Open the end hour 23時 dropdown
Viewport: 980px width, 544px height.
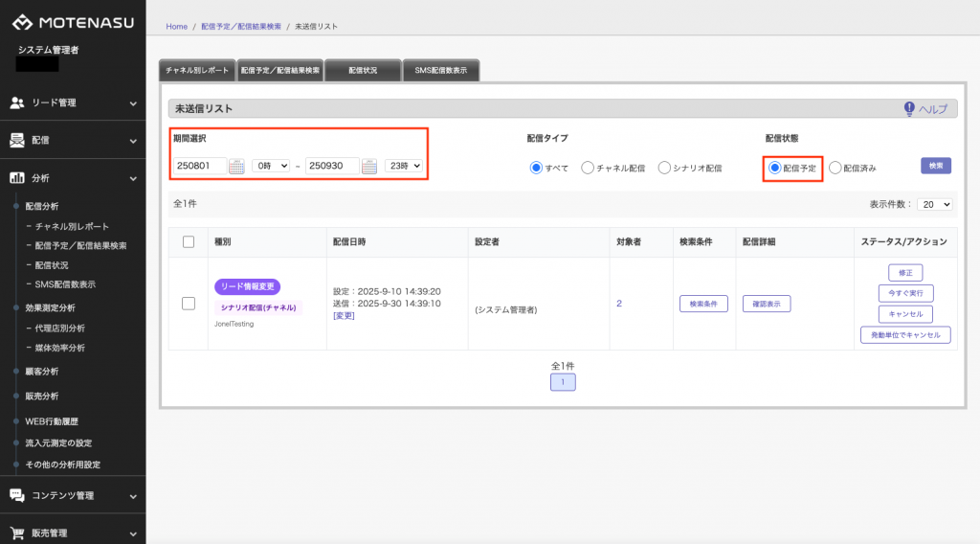coord(403,167)
